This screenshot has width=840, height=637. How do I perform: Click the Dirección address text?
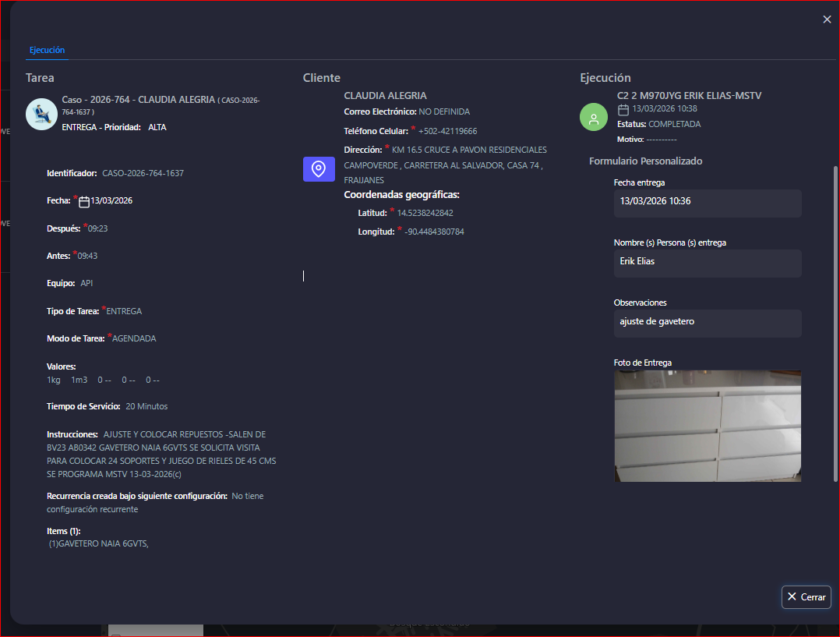click(x=445, y=165)
